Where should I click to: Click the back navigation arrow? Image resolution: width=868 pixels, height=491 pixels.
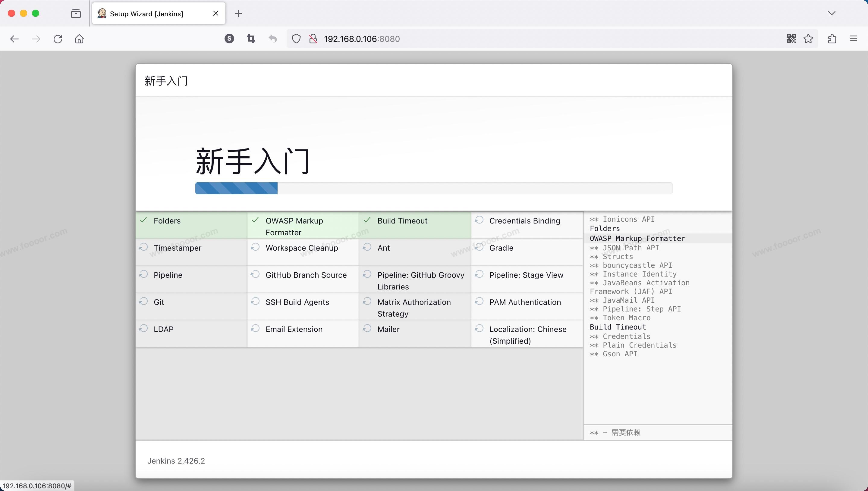click(x=14, y=39)
